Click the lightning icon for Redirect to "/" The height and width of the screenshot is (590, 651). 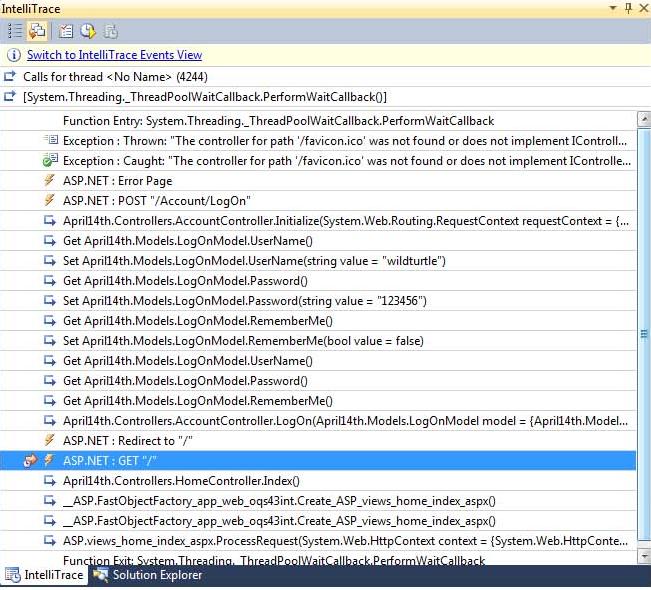click(49, 440)
